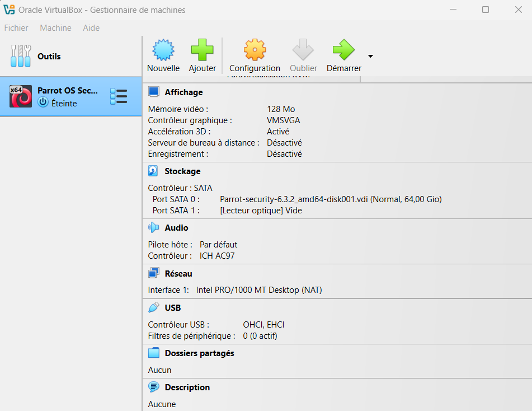532x411 pixels.
Task: Open the Affichage section heading
Action: pos(183,92)
